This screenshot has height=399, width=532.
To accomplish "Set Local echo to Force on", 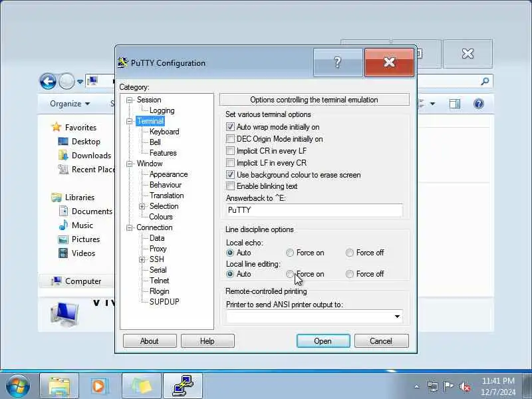I will pyautogui.click(x=290, y=253).
